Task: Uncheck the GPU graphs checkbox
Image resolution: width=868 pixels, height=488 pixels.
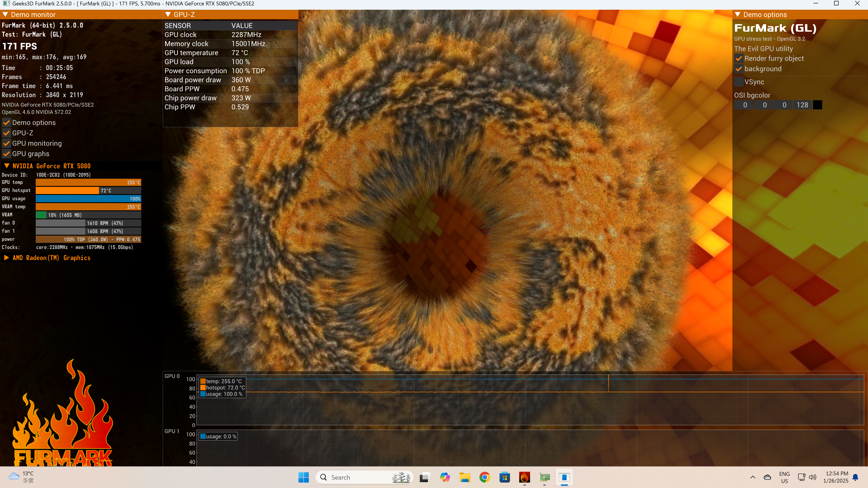Action: tap(6, 154)
